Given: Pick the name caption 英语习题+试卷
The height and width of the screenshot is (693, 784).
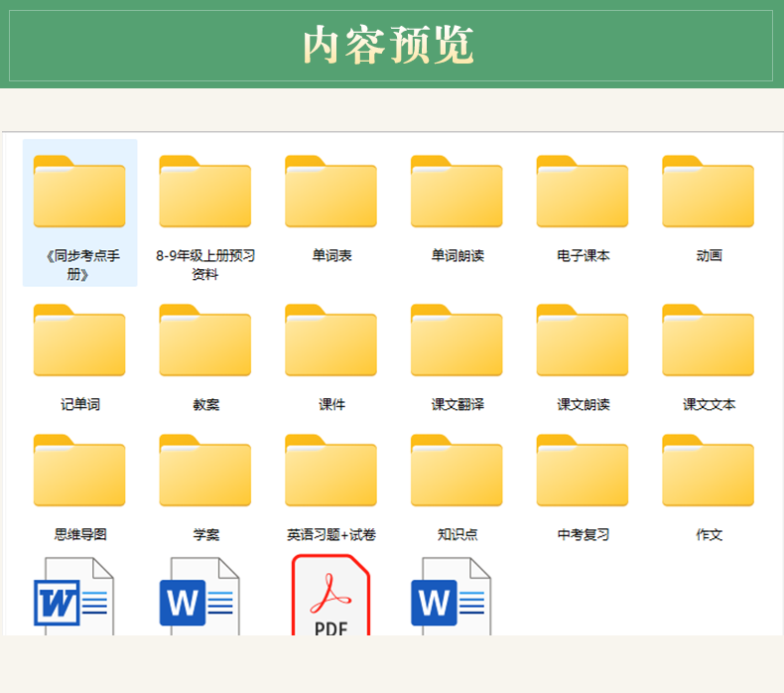Looking at the screenshot, I should point(331,534).
